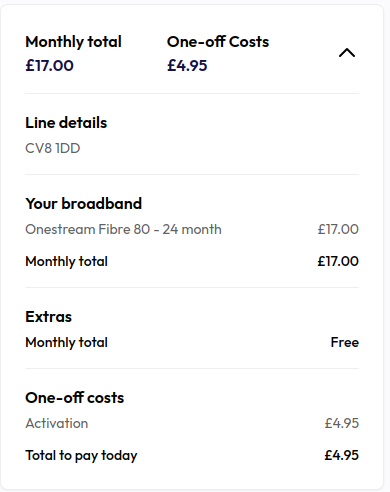390x492 pixels.
Task: Click bold £17.00 broadband monthly total
Action: click(338, 261)
